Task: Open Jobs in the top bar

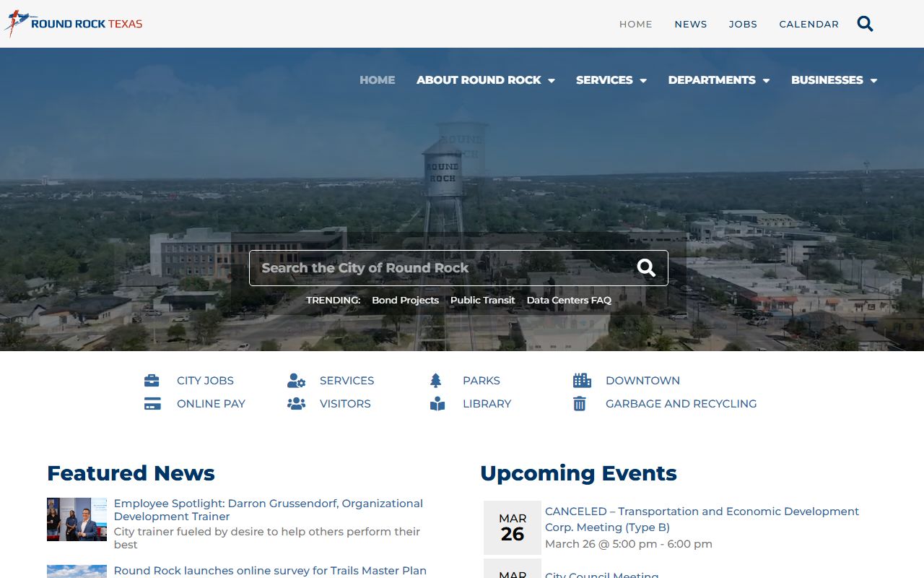Action: (x=743, y=24)
